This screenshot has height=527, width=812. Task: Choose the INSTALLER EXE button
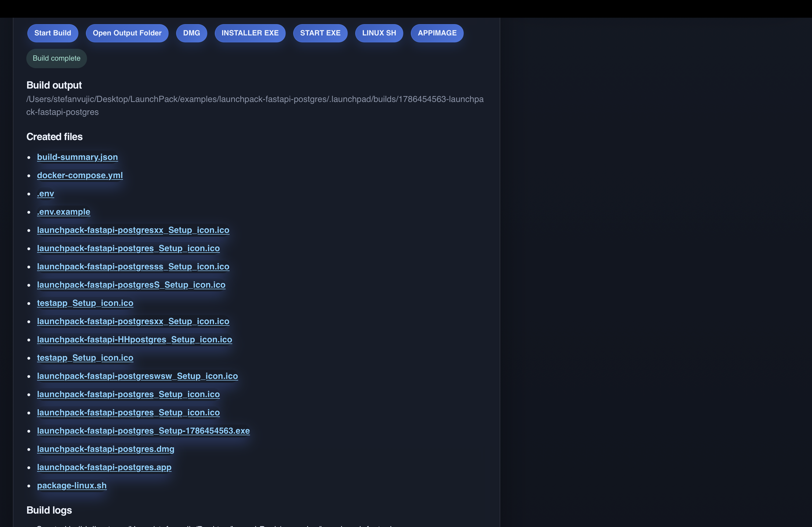pos(250,33)
